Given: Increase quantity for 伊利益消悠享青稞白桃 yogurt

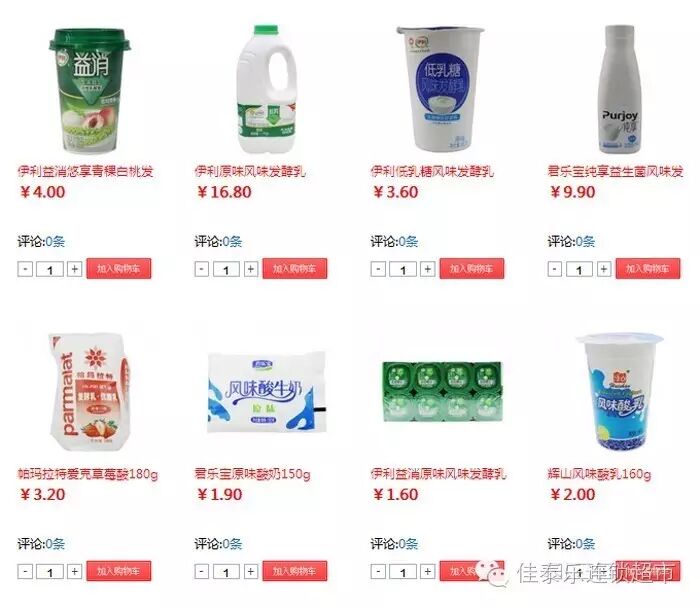Looking at the screenshot, I should point(75,269).
